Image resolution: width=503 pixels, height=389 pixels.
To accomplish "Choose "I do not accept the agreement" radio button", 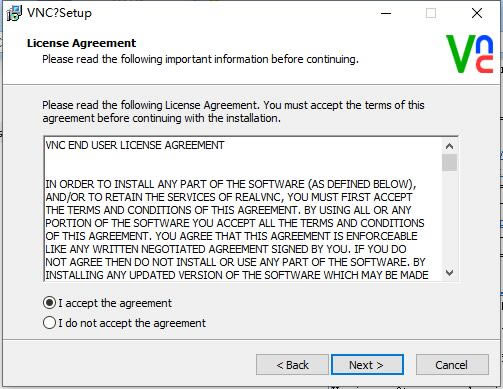I will (x=49, y=323).
